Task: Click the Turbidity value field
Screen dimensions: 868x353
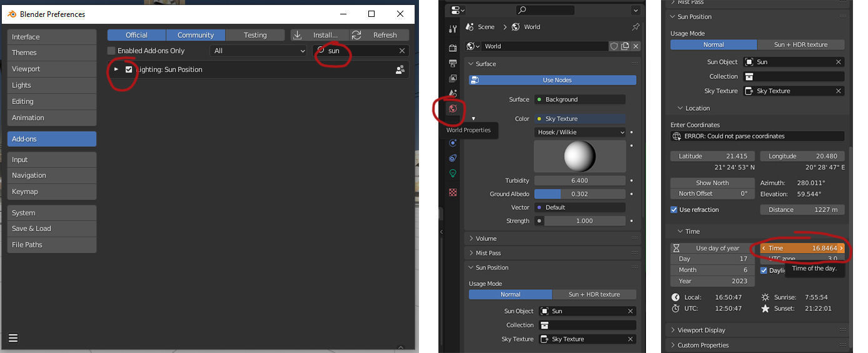Action: 580,180
